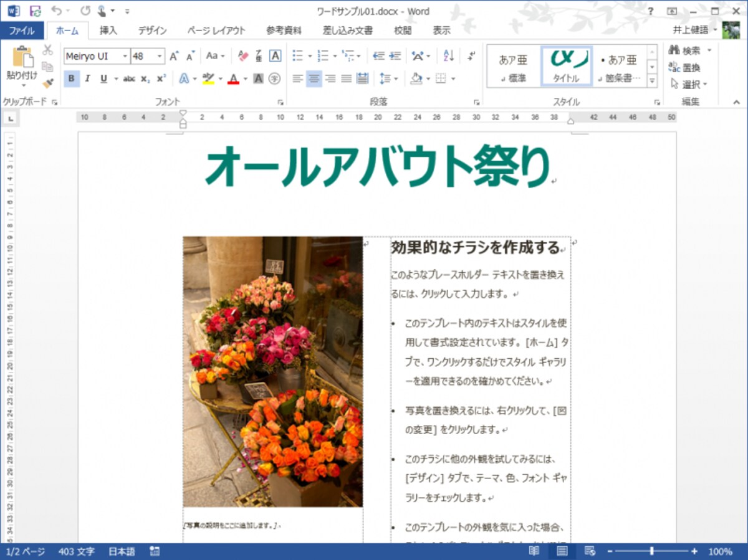Click the Save icon in quick access toolbar
Viewport: 748px width, 560px height.
click(35, 11)
